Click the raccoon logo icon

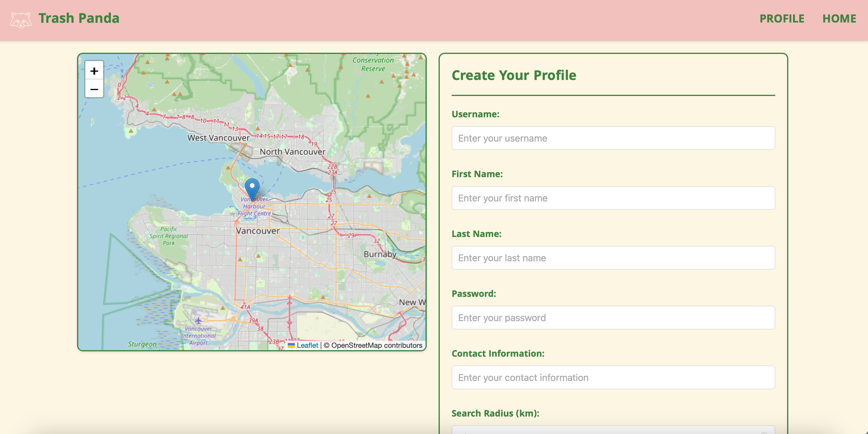click(20, 20)
